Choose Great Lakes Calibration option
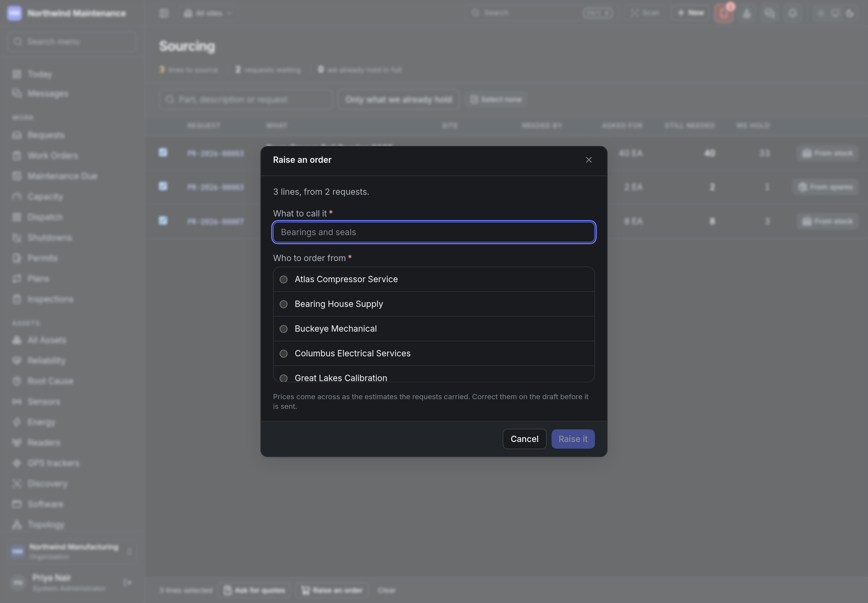This screenshot has width=868, height=603. [434, 374]
